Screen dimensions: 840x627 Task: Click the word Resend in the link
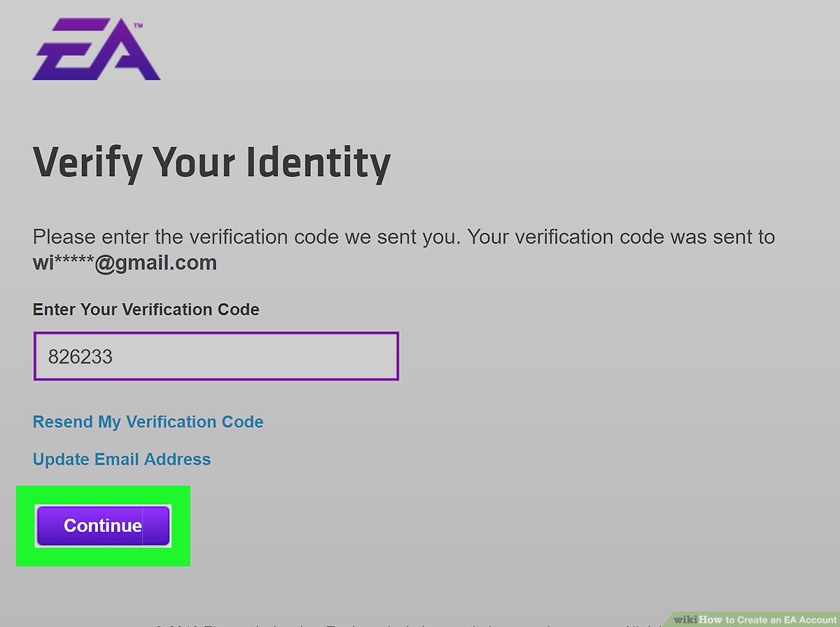pos(63,422)
